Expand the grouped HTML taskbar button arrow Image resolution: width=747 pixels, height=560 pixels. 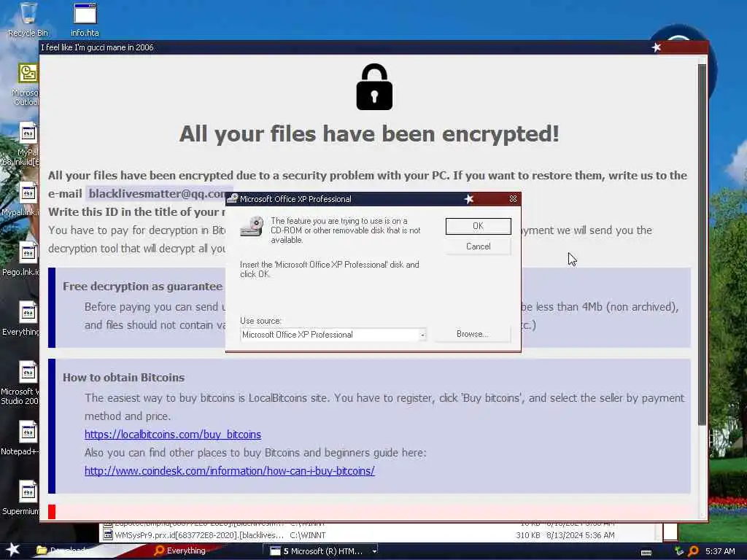(374, 551)
